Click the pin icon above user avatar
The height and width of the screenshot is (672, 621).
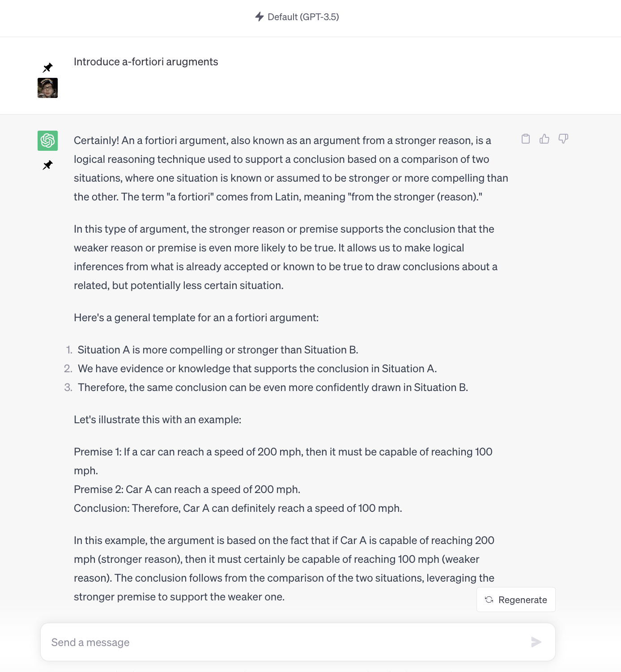[x=47, y=68]
